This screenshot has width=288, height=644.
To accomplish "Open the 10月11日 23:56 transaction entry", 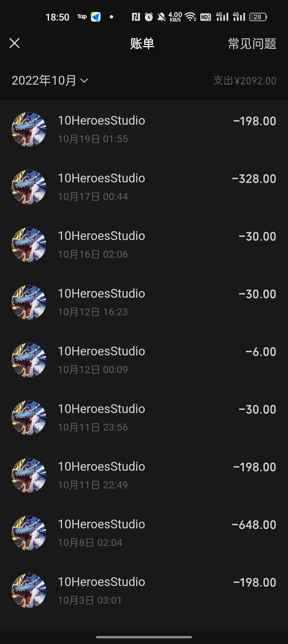I will (x=144, y=418).
